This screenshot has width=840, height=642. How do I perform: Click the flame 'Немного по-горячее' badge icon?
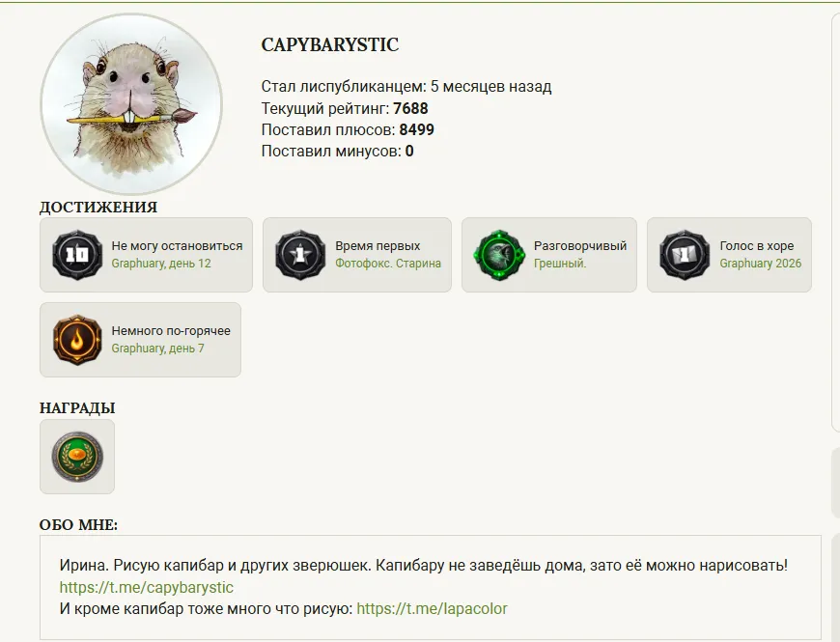tap(76, 340)
